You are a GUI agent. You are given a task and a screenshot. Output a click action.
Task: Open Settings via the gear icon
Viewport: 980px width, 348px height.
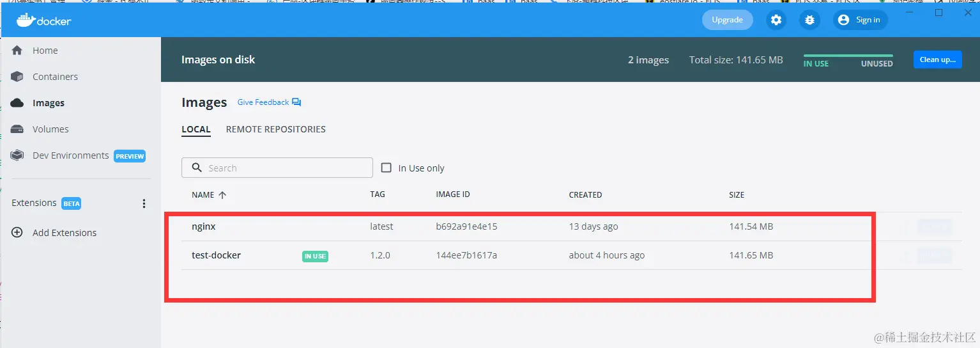pos(776,20)
